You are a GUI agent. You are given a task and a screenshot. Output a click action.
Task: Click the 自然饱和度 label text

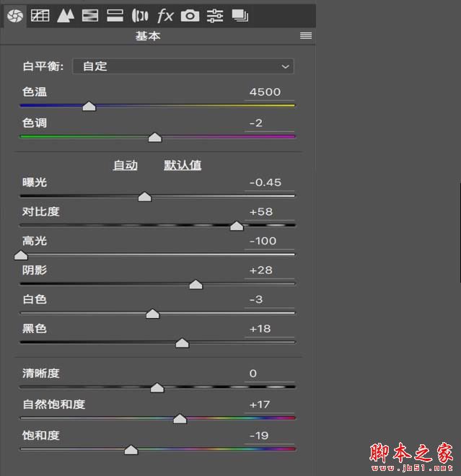click(x=54, y=405)
